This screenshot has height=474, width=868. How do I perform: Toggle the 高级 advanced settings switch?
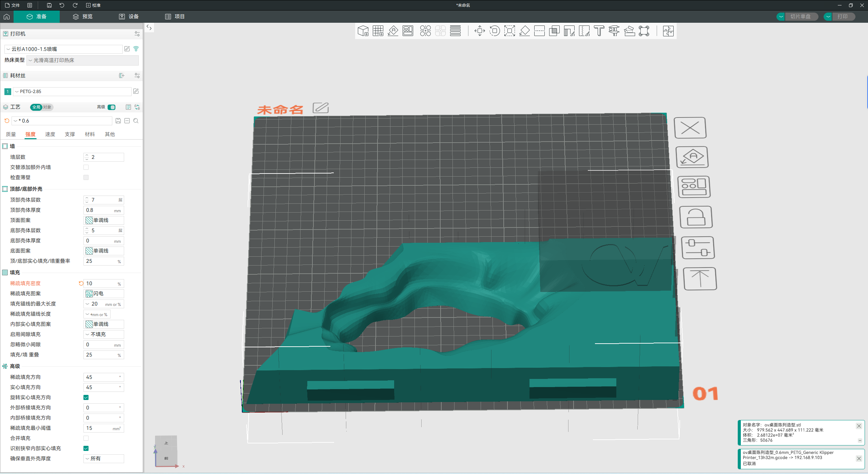[x=111, y=107]
